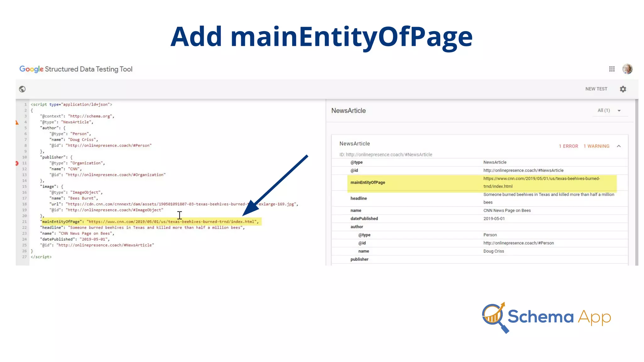The image size is (644, 362).
Task: Click the Person @type value in results
Action: pyautogui.click(x=490, y=235)
